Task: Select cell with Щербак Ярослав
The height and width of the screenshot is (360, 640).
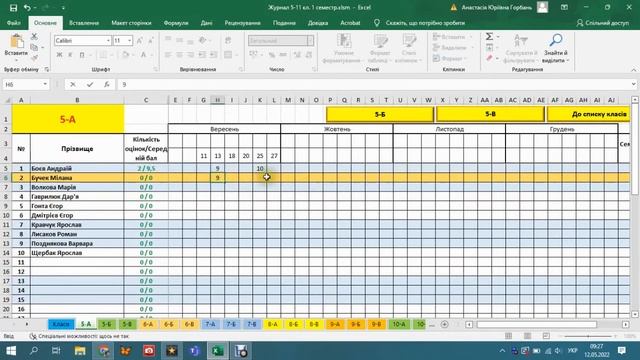Action: pyautogui.click(x=77, y=253)
